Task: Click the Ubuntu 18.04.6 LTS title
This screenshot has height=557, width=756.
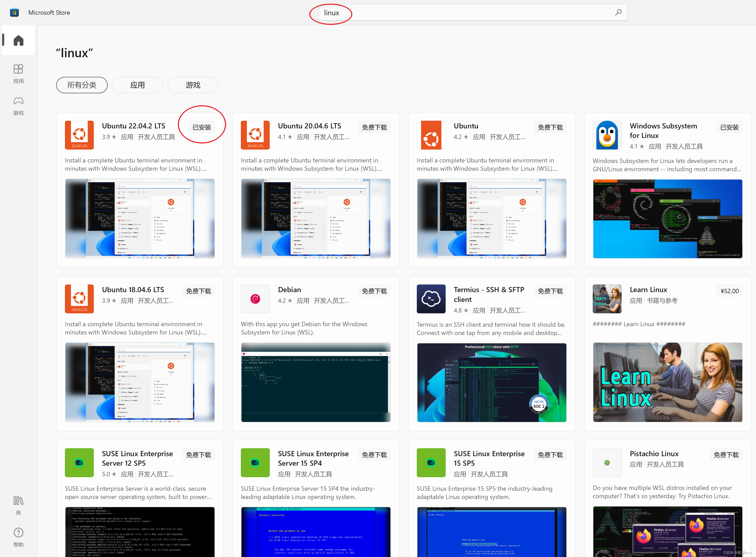Action: [x=133, y=290]
